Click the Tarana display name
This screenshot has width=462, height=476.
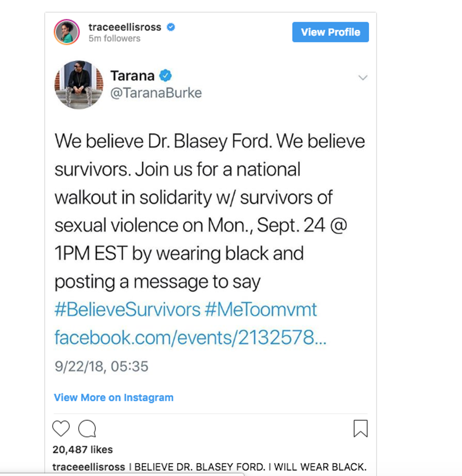(132, 75)
